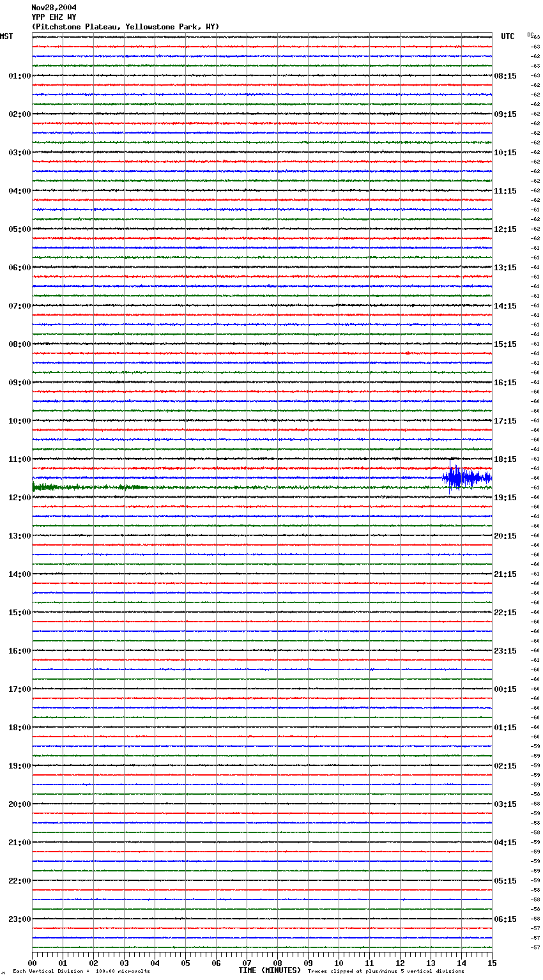Viewport: 543px width, 980px height.
Task: Click the Pitchstone Plateau, Yellowstone Park location title
Action: pos(125,27)
